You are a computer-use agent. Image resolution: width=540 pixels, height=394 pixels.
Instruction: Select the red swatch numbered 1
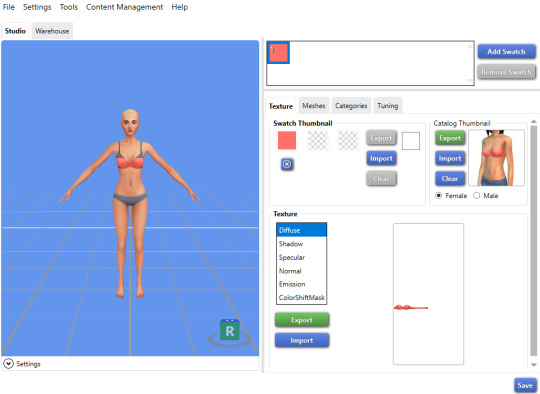278,53
